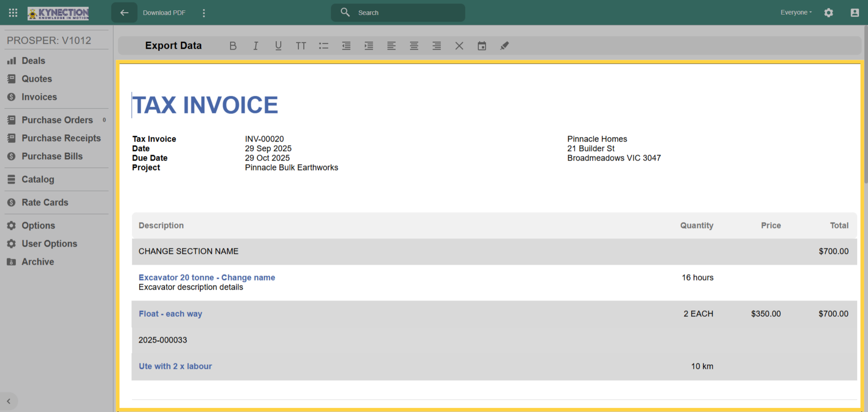Align text center
Image resolution: width=868 pixels, height=412 pixels.
[414, 46]
